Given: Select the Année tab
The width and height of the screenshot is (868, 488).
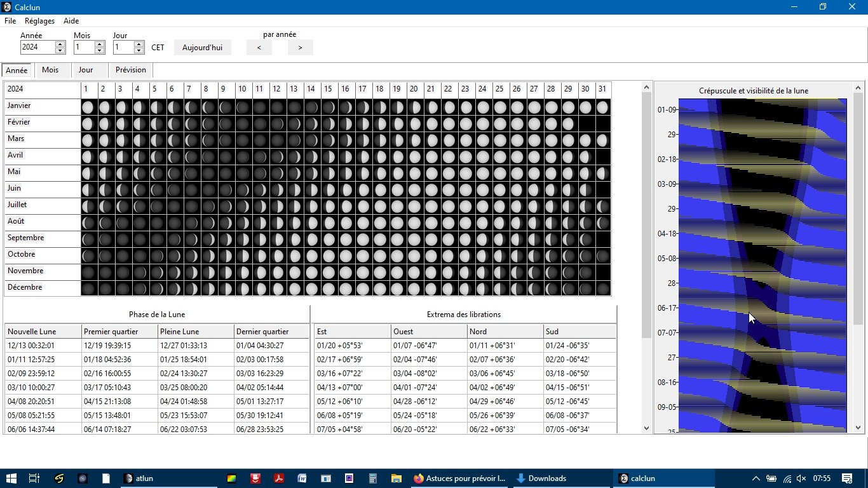Looking at the screenshot, I should click(x=17, y=71).
